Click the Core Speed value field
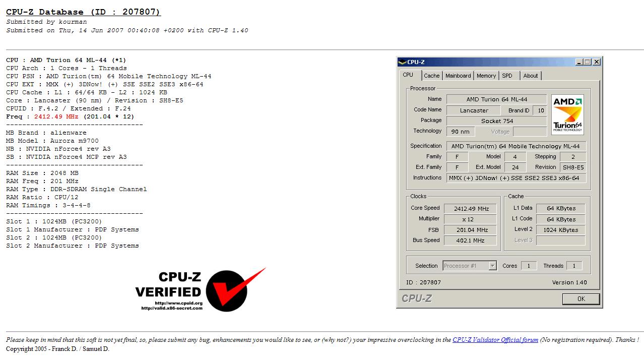Image resolution: width=644 pixels, height=359 pixels. (470, 208)
